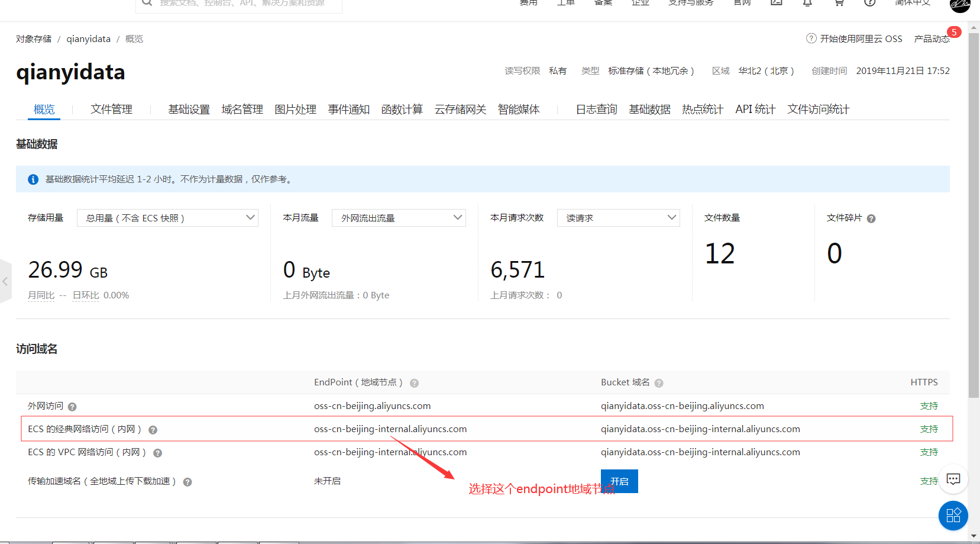This screenshot has height=544, width=980.
Task: Open the 本月请求次数 dropdown showing 读请求
Action: point(619,218)
